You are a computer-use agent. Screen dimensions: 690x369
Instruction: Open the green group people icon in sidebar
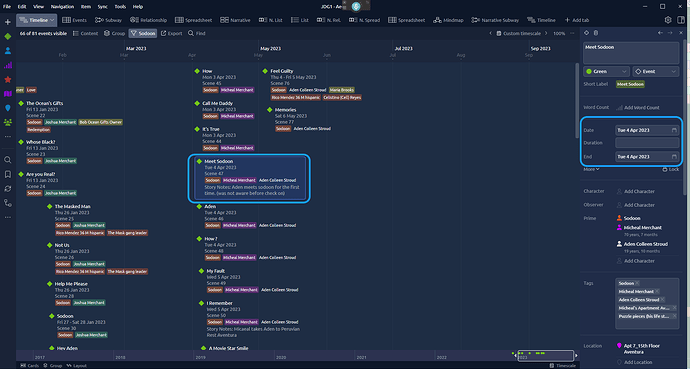pos(7,122)
